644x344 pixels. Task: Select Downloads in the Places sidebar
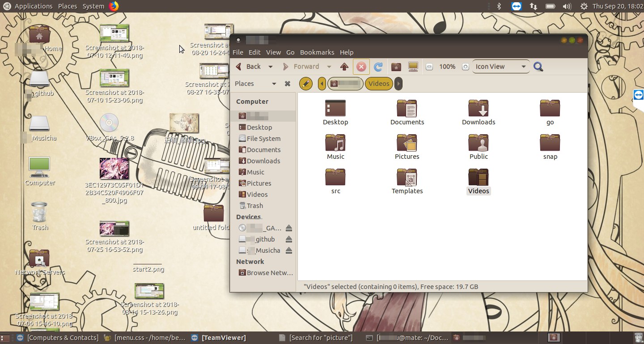263,161
